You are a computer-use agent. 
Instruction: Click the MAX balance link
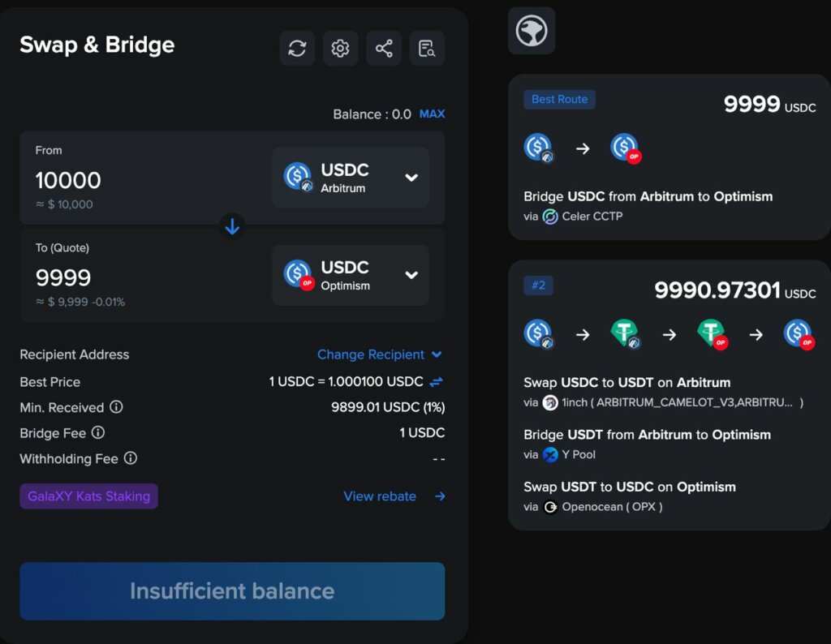432,114
